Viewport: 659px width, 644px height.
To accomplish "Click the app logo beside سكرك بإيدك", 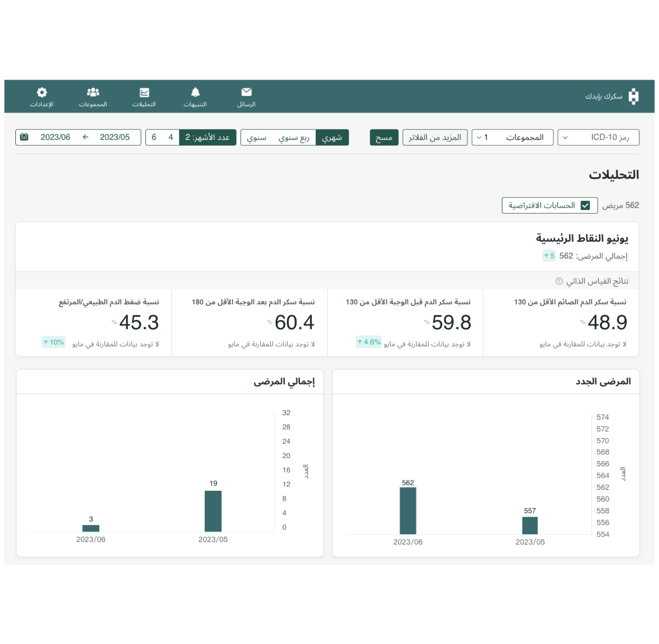I will click(x=633, y=97).
